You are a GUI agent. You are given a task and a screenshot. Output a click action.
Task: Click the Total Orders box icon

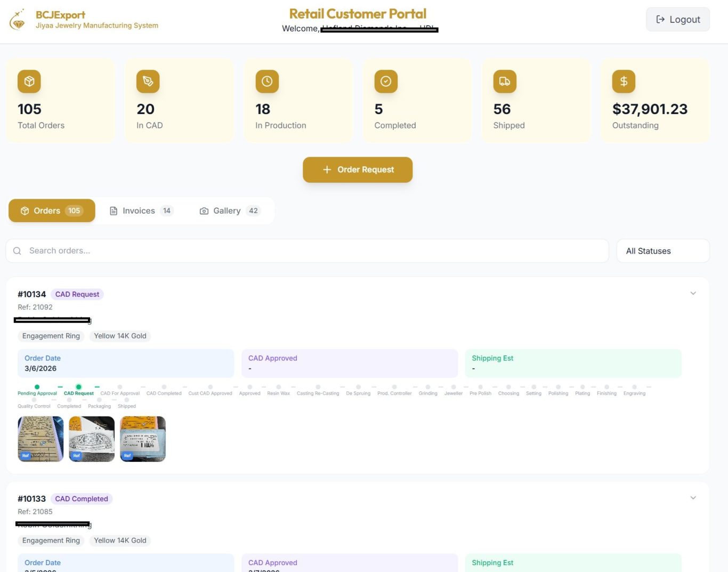29,81
